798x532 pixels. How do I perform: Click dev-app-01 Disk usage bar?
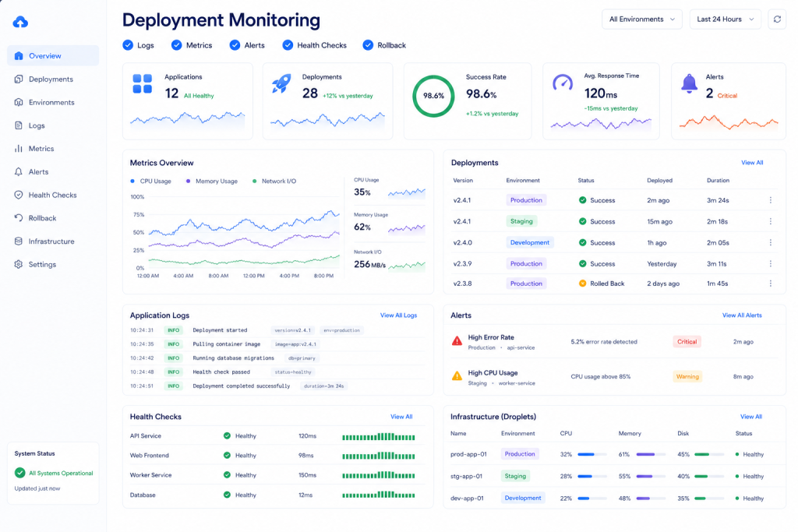coord(709,499)
